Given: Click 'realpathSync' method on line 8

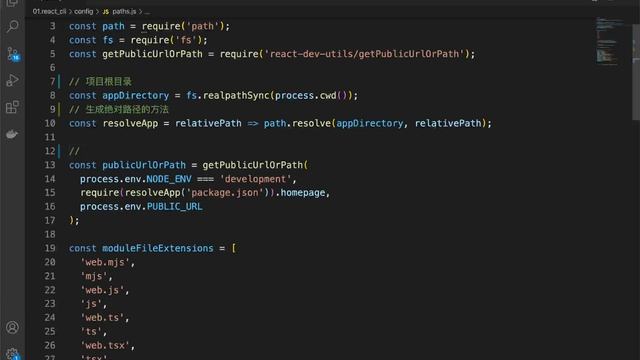Looking at the screenshot, I should point(236,96).
